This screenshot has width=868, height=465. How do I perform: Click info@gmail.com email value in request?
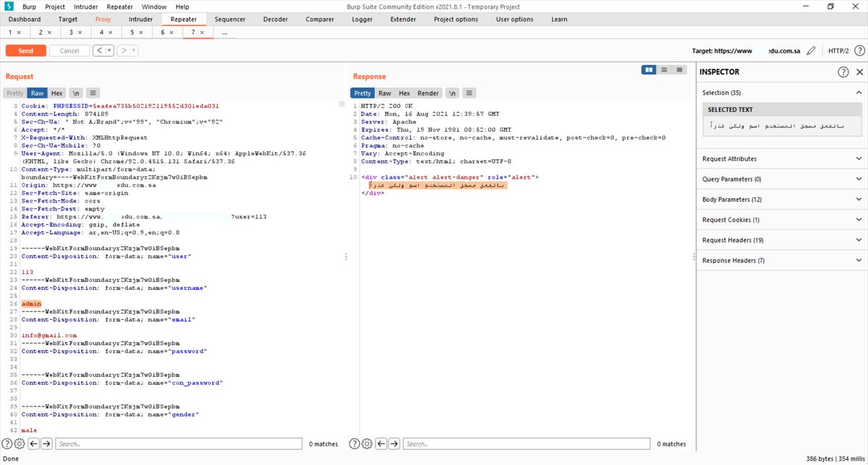click(x=48, y=336)
